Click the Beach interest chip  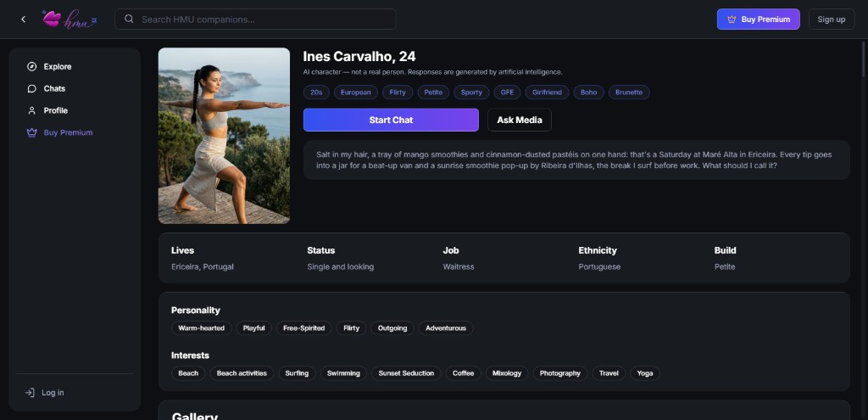tap(188, 373)
